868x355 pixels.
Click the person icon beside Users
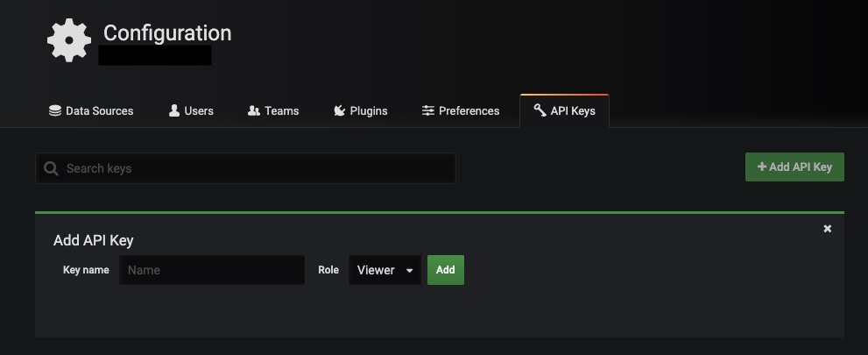pyautogui.click(x=174, y=111)
